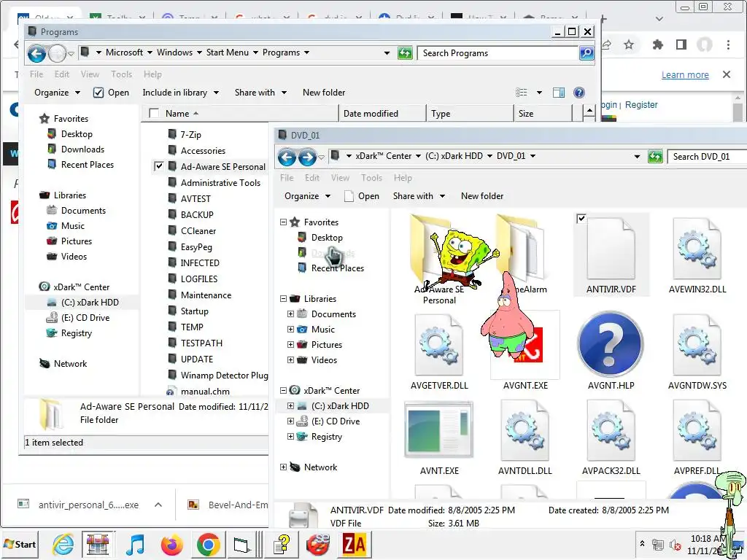Image resolution: width=747 pixels, height=560 pixels.
Task: Click Search Programs input field
Action: (498, 52)
